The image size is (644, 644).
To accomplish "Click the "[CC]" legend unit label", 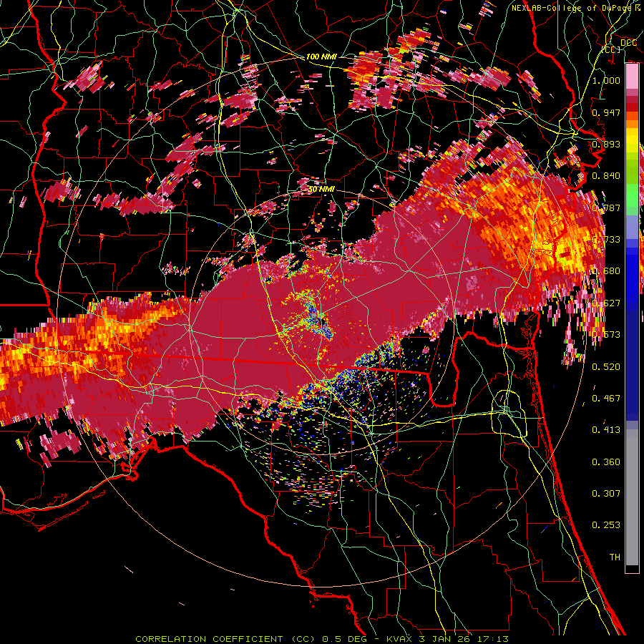I will [611, 49].
